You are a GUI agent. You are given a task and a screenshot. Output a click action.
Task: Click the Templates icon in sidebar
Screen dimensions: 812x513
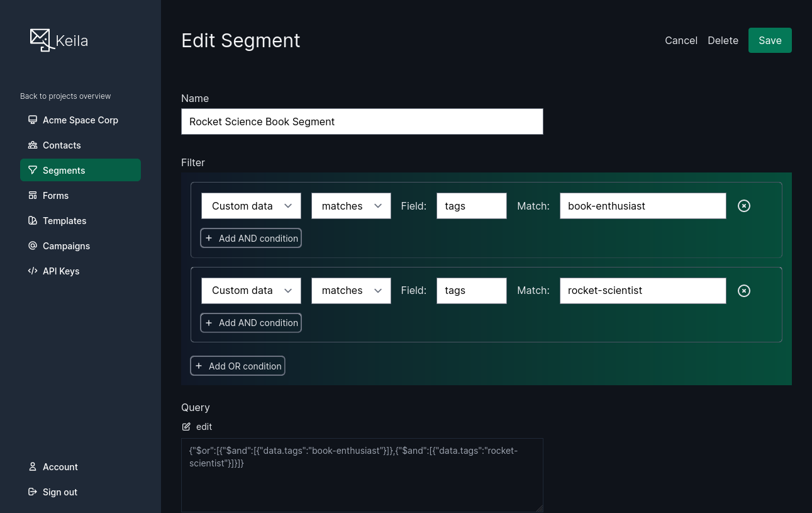tap(33, 220)
